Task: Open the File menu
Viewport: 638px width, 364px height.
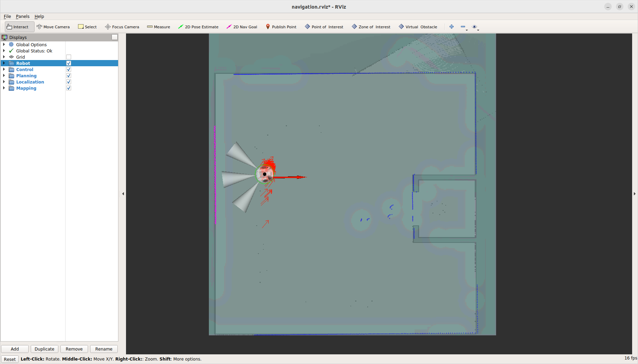Action: (7, 16)
